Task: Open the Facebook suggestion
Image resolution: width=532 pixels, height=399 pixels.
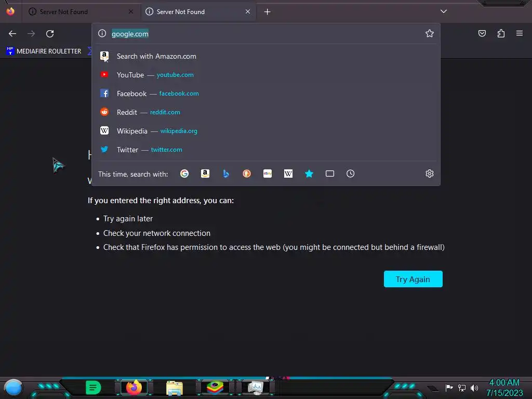Action: tap(265, 94)
